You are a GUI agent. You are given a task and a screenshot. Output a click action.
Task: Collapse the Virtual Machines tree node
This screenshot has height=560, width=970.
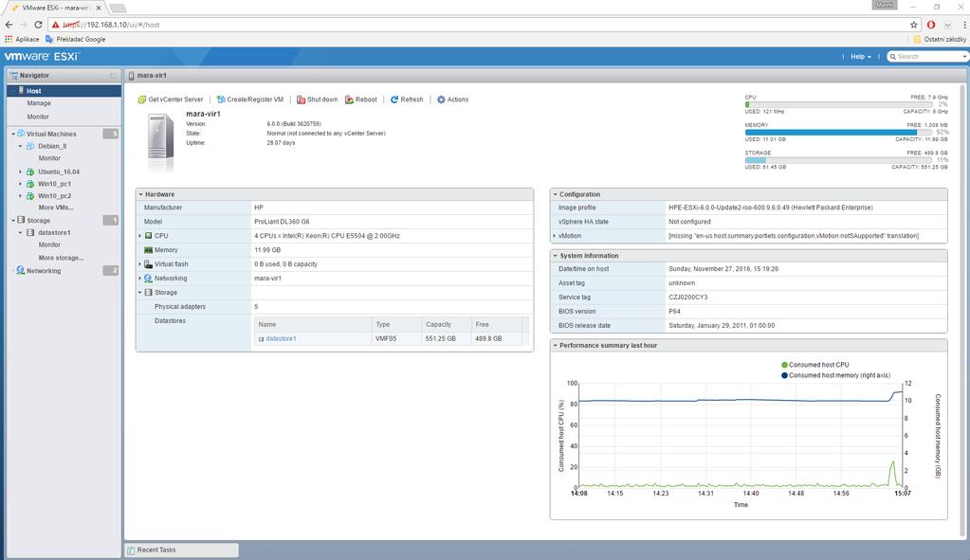tap(13, 134)
